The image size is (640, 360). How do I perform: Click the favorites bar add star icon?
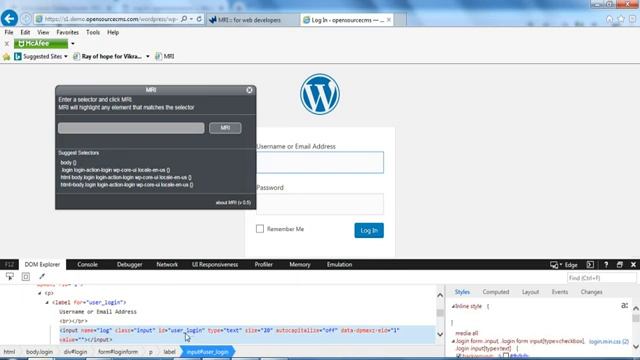point(6,57)
